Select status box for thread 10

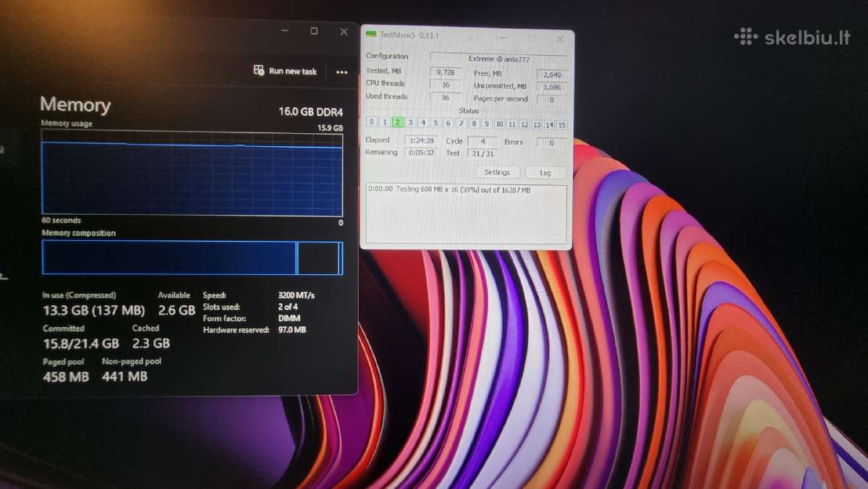point(499,124)
